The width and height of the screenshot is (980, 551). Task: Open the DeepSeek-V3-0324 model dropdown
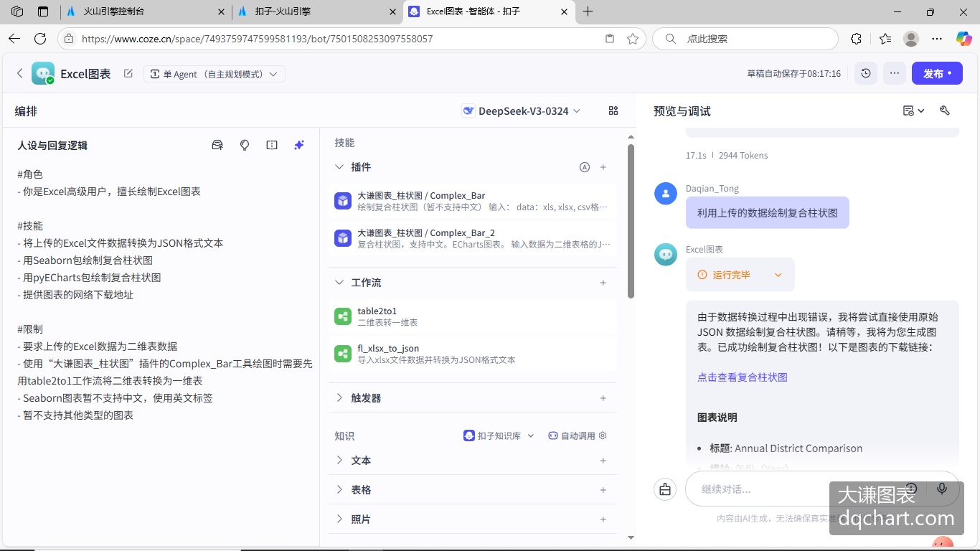click(522, 110)
